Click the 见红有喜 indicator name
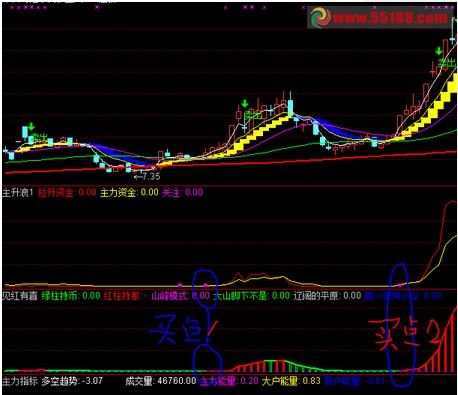 [x=20, y=296]
